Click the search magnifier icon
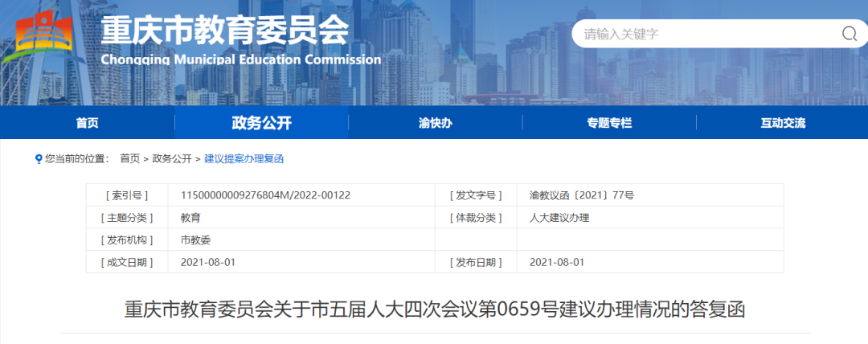 850,35
